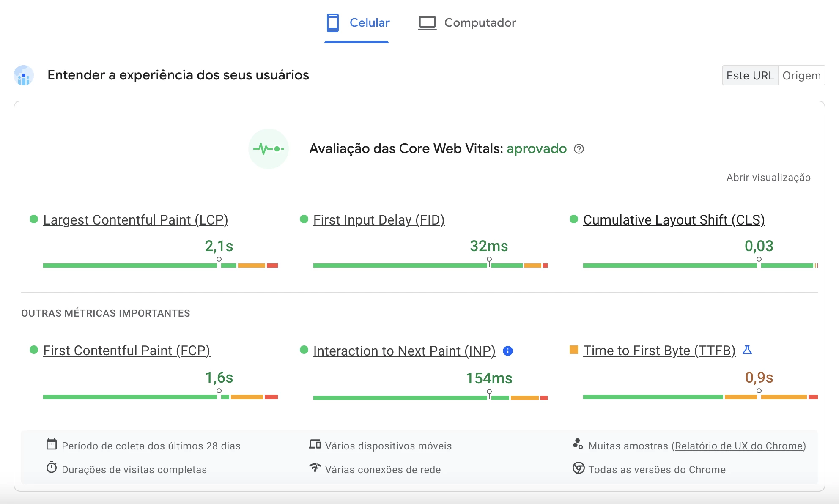Open Largest Contentful Paint (LCP) link

coord(135,220)
